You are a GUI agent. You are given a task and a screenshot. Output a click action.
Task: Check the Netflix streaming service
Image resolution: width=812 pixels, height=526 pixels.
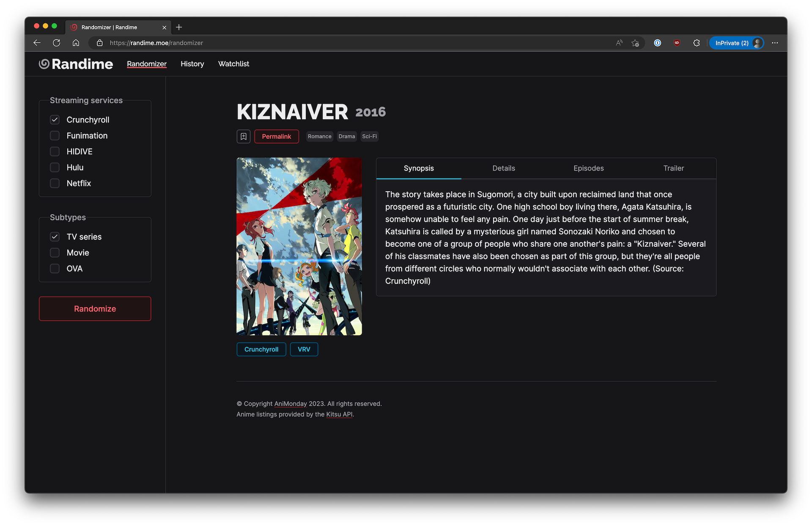(x=55, y=183)
